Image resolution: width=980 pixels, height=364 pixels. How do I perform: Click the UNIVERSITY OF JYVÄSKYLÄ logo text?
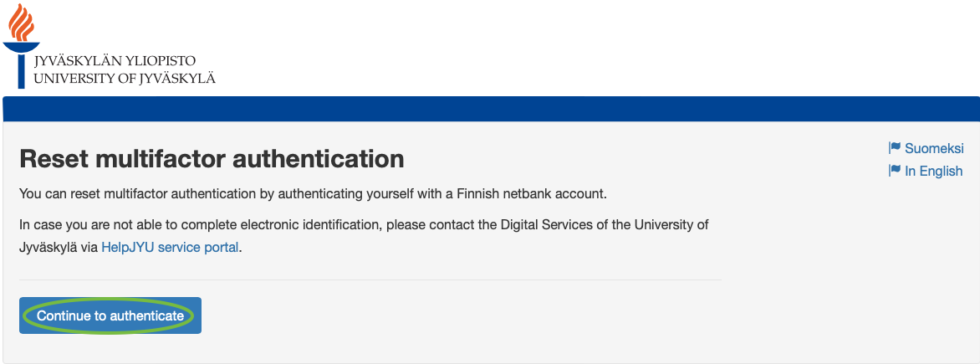[125, 79]
